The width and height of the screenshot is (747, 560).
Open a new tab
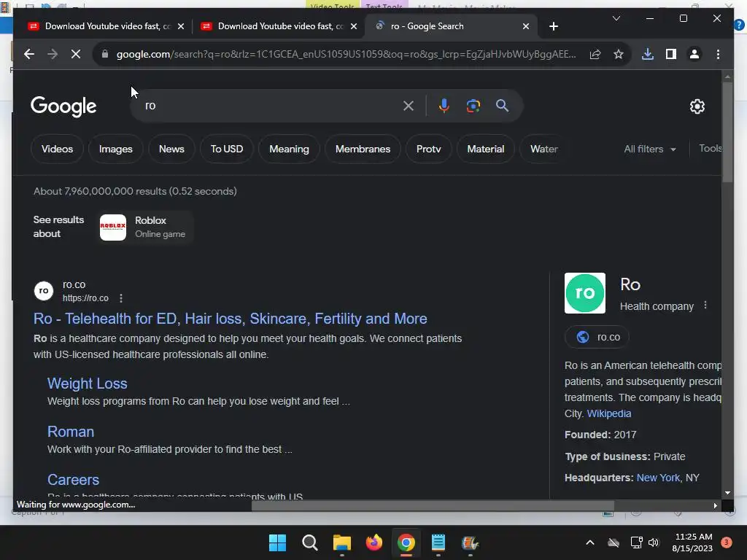pos(553,27)
